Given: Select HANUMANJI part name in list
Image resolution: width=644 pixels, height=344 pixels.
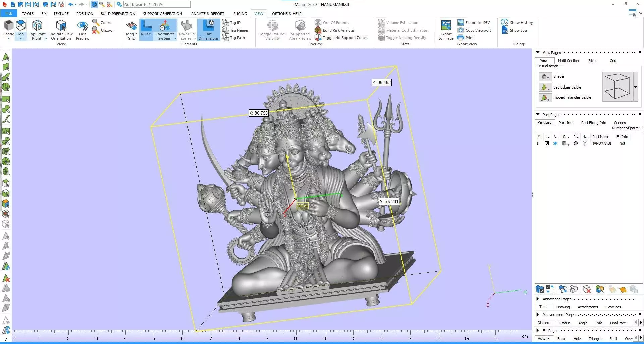Looking at the screenshot, I should pyautogui.click(x=601, y=144).
